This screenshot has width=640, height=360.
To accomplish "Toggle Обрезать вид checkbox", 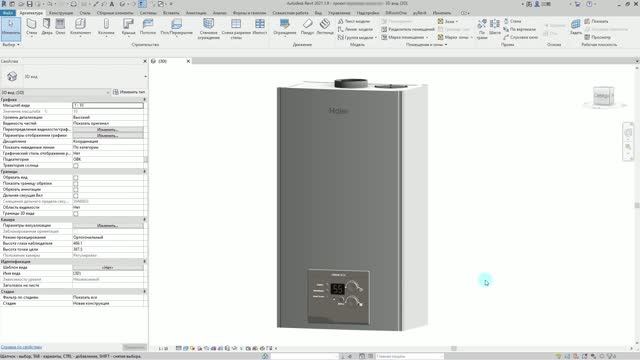I will point(76,178).
